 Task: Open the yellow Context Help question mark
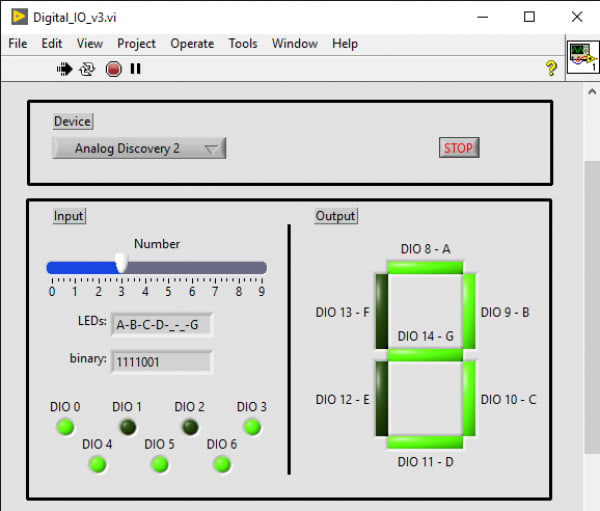(x=551, y=69)
